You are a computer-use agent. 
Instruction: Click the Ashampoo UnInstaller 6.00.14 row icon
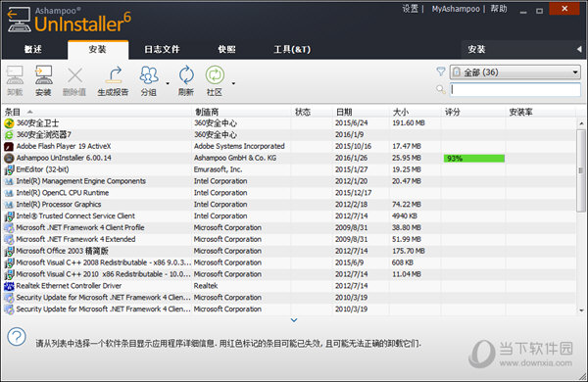coord(9,159)
